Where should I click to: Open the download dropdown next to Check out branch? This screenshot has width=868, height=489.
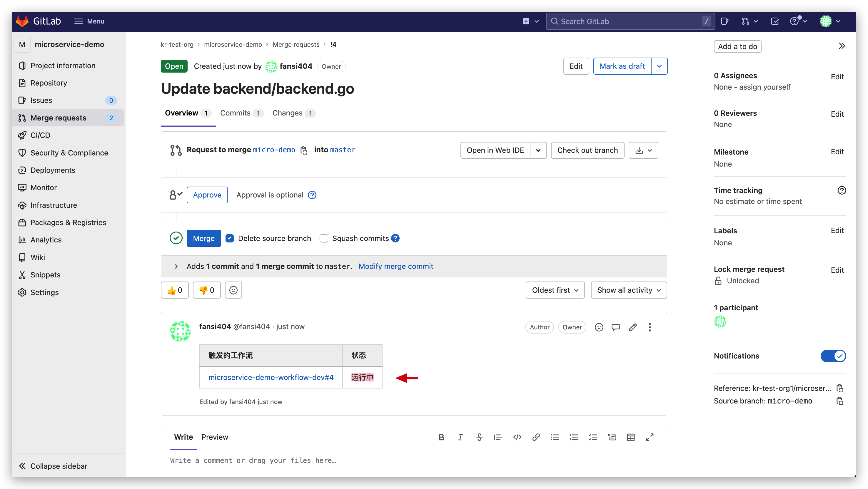(x=643, y=150)
